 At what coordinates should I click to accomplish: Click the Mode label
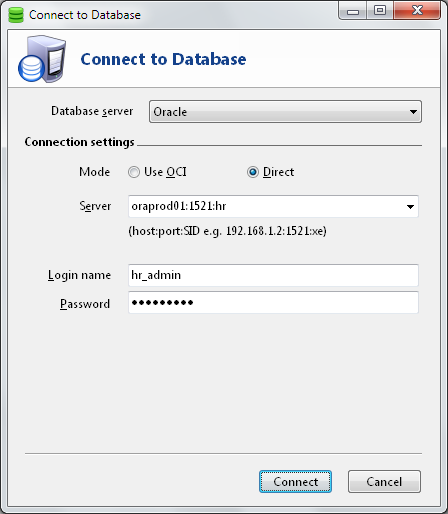(95, 172)
